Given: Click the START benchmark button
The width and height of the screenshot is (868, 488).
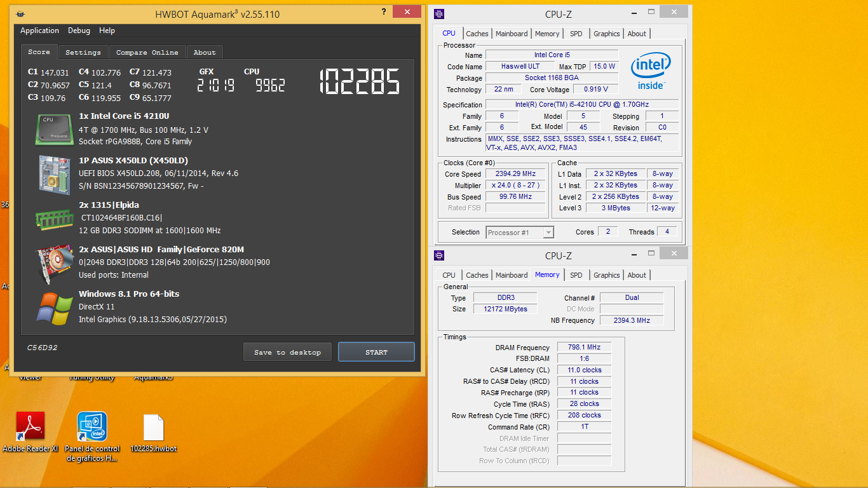Looking at the screenshot, I should pos(376,352).
